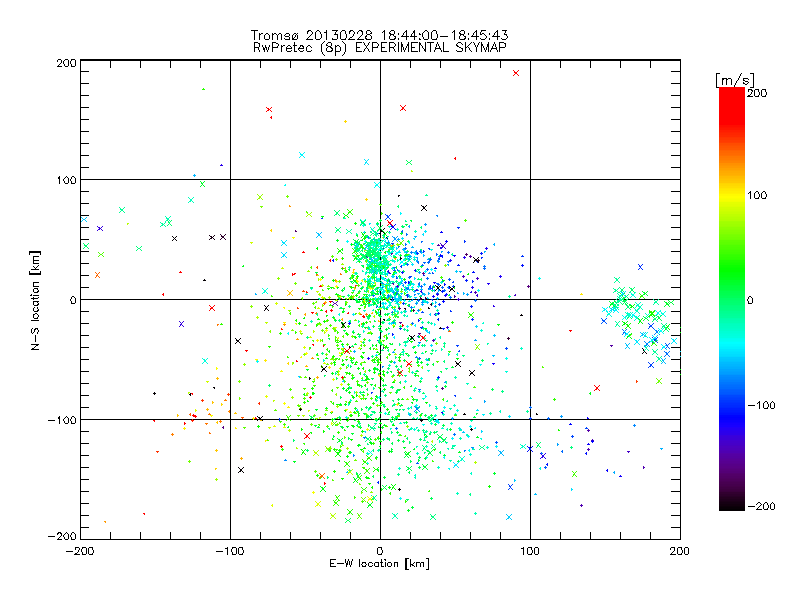The height and width of the screenshot is (600, 800).
Task: Click the y-axis tick label '-100'
Action: pos(62,420)
